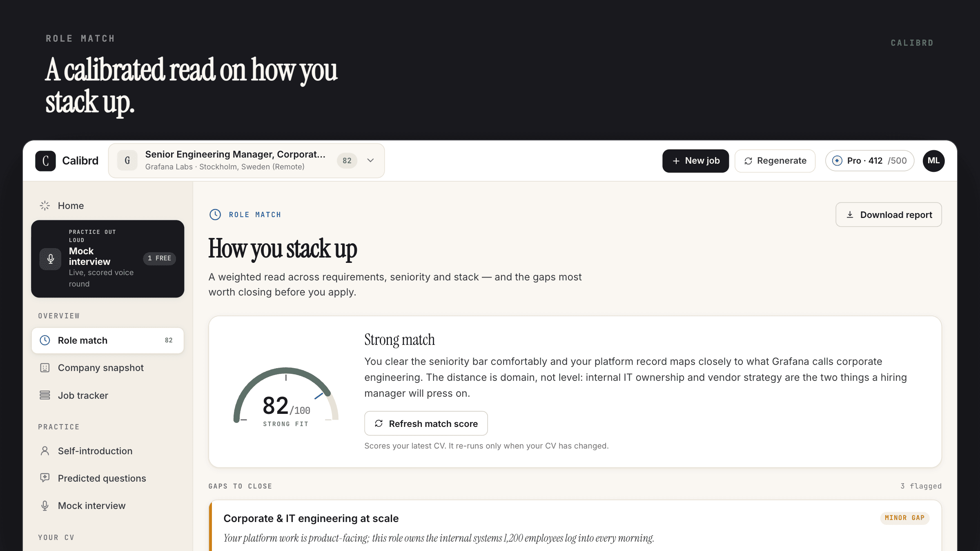Click the Predicted questions chat icon
The image size is (980, 551).
coord(45,478)
